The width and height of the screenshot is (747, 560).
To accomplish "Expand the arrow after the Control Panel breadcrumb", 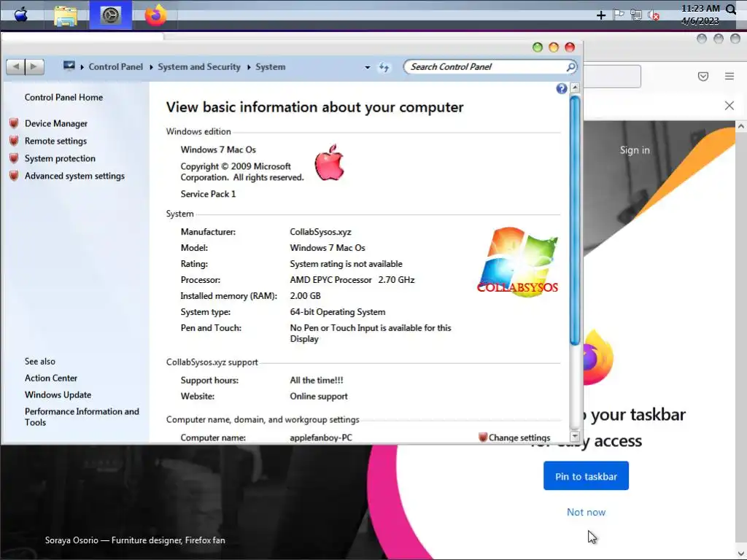I will click(x=151, y=67).
